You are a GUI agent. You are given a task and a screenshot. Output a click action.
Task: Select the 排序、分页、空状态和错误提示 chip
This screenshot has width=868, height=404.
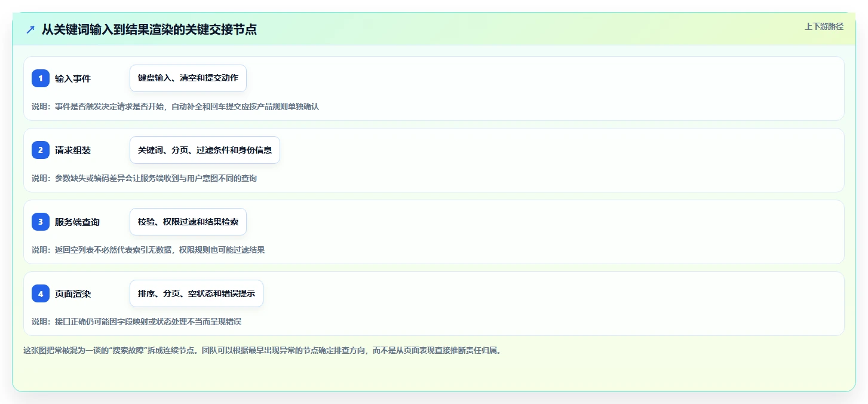pyautogui.click(x=197, y=293)
